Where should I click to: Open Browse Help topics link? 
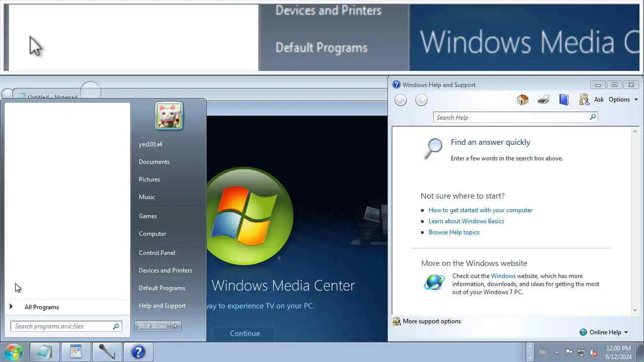[x=454, y=232]
